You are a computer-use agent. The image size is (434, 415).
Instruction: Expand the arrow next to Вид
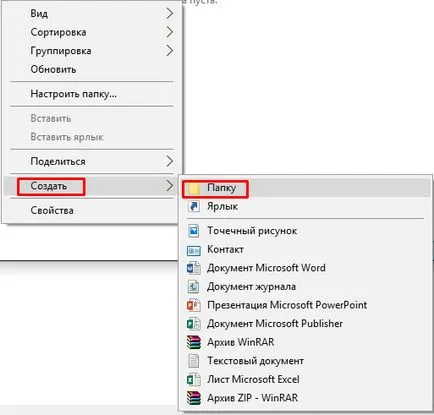[170, 13]
